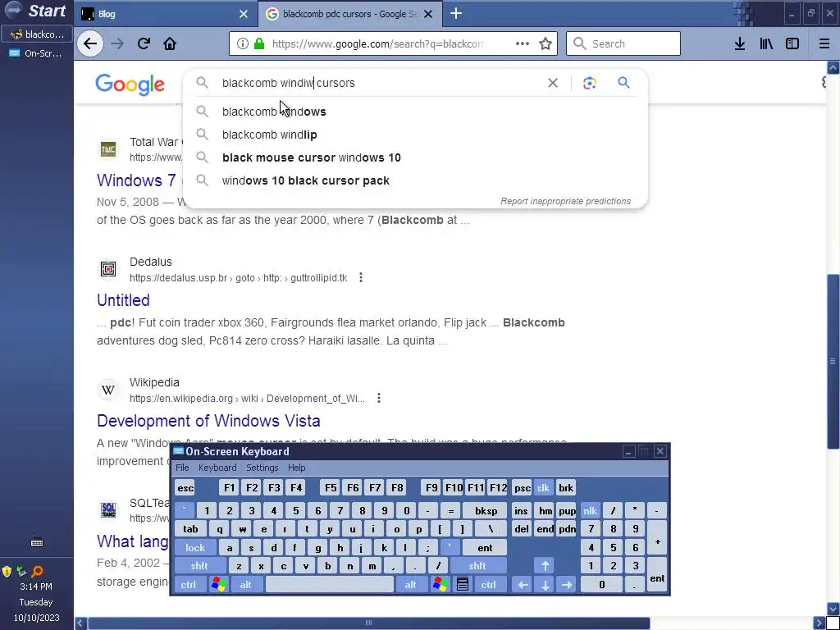The width and height of the screenshot is (840, 630).
Task: Open the security shield tray icon
Action: tap(7, 571)
